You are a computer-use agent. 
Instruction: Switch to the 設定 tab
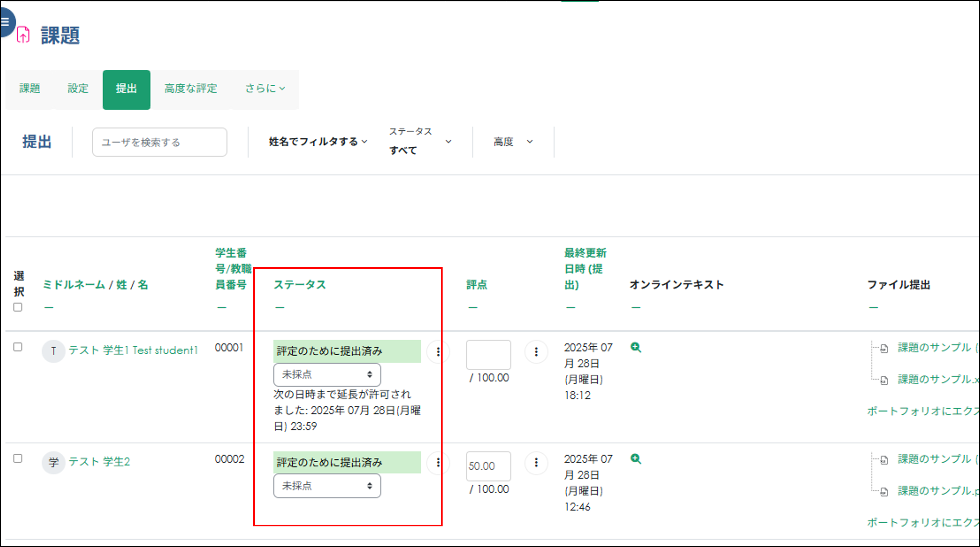[78, 89]
